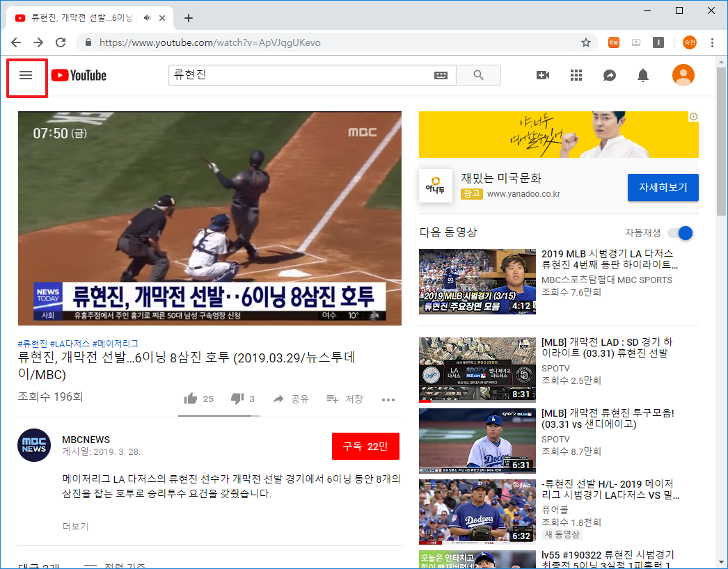Screen dimensions: 728x569
Task: Open more actions three-dot menu under video
Action: coord(388,399)
